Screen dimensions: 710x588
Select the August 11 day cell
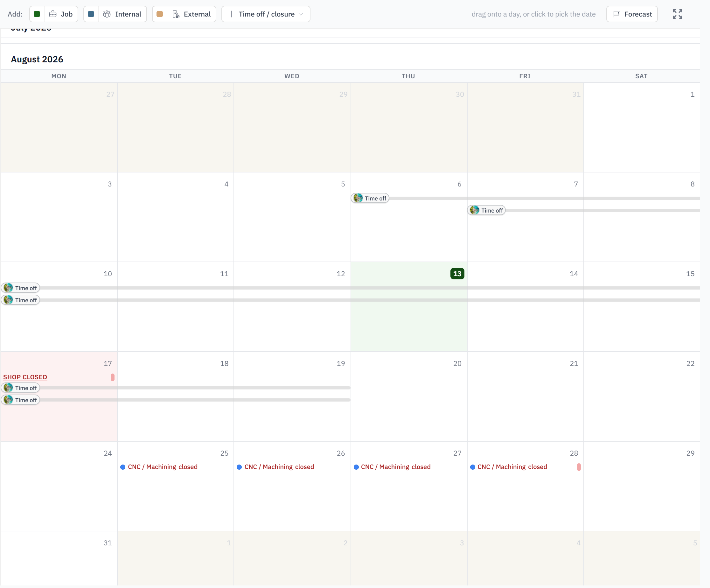click(176, 307)
